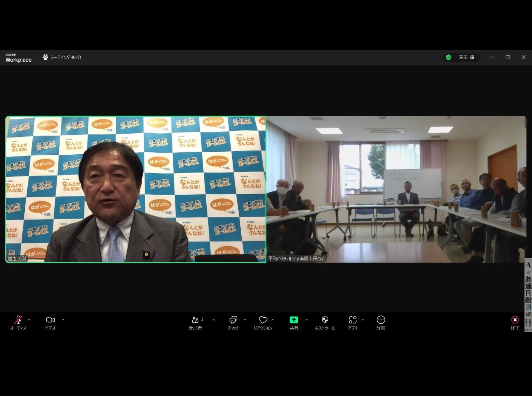Expand video options chevron beside ビデオ
The image size is (532, 396).
tap(63, 320)
